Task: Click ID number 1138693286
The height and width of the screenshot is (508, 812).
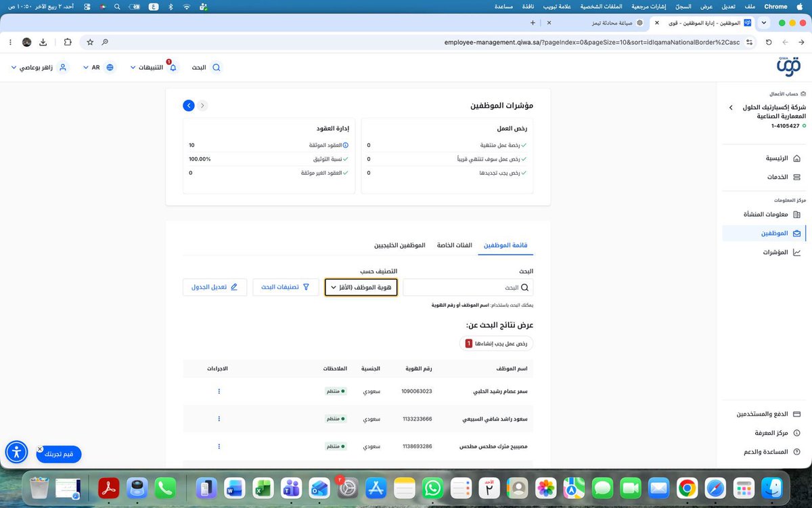Action: (x=416, y=446)
